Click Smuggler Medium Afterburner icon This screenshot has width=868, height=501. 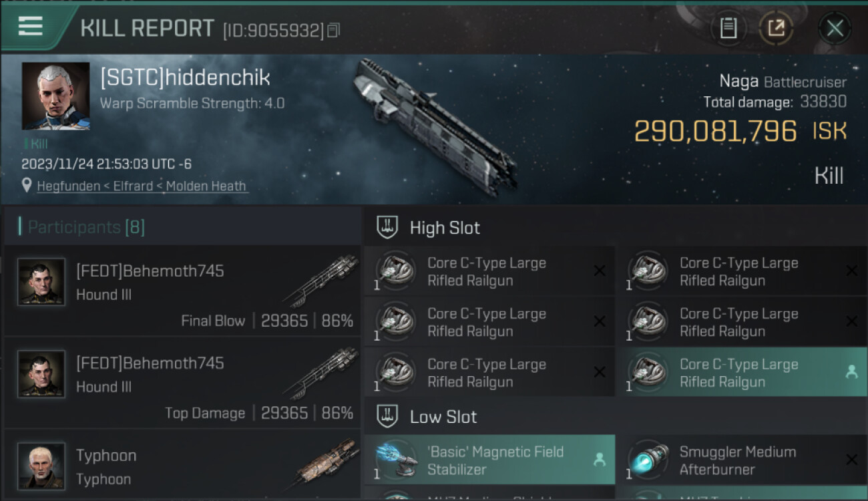648,460
